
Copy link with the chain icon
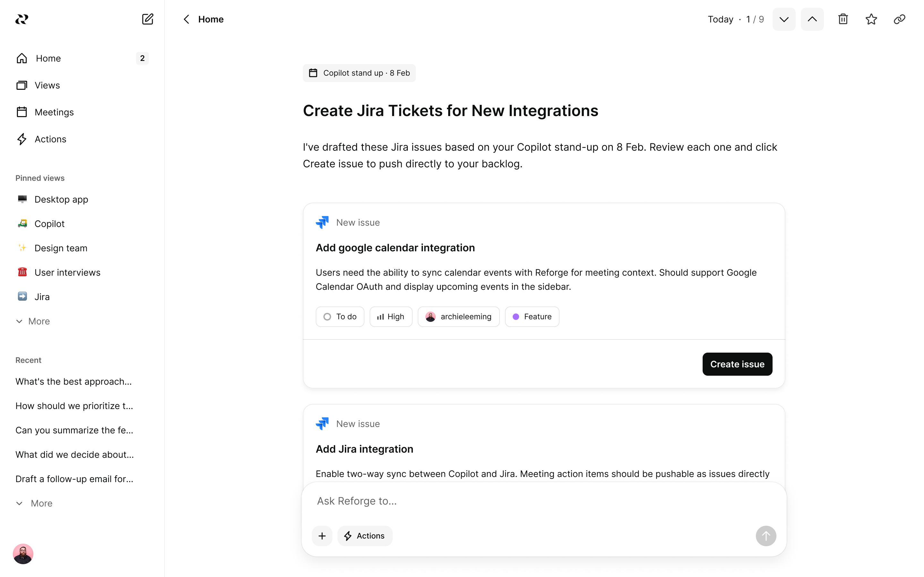899,19
